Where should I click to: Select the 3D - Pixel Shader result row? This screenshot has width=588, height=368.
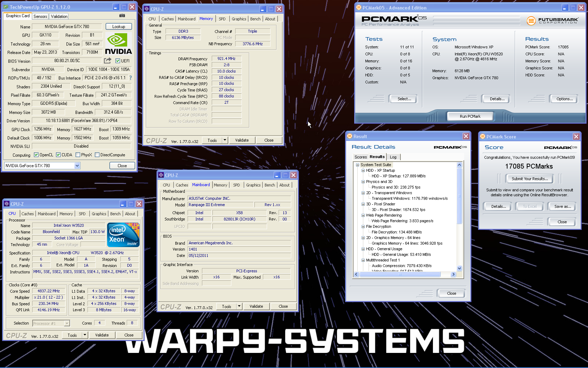pos(398,210)
